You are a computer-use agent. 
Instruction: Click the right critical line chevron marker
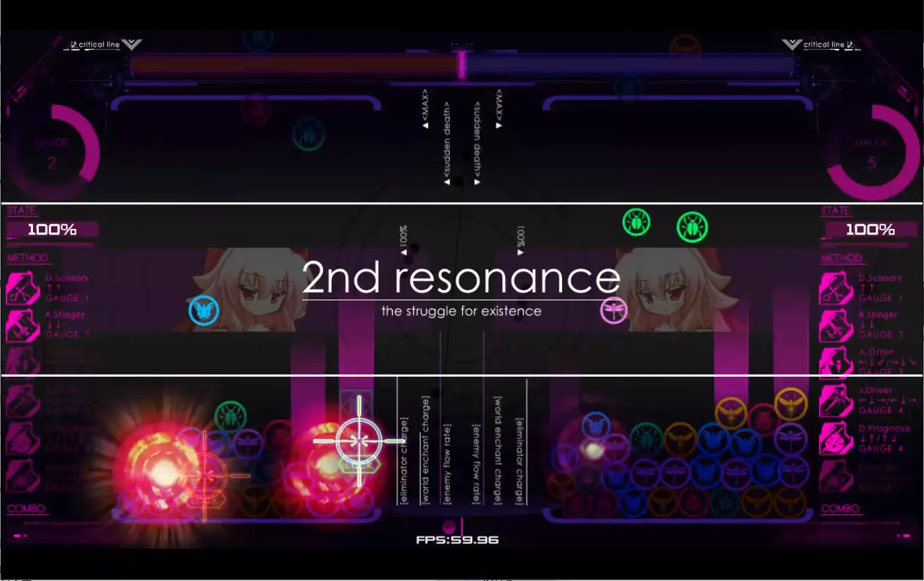[792, 44]
